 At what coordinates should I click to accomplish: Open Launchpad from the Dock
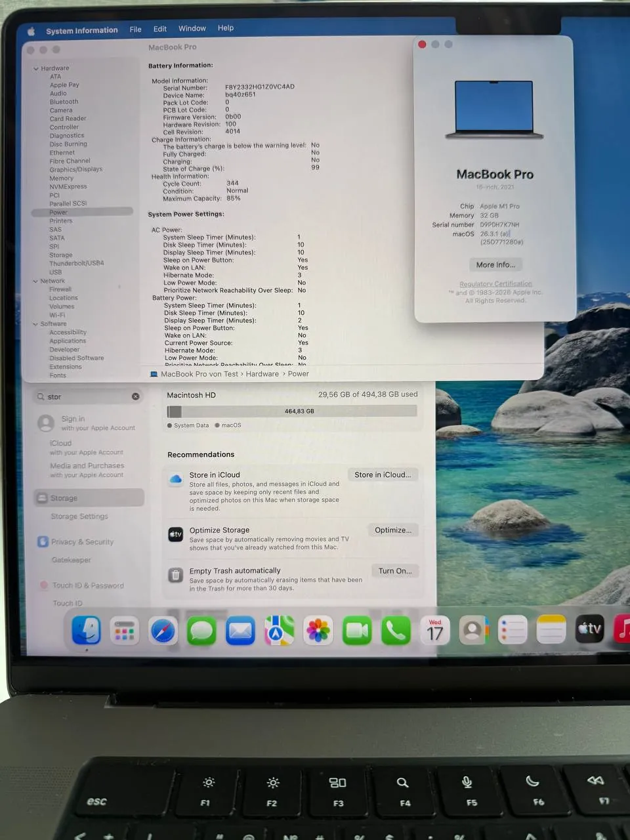pos(124,631)
